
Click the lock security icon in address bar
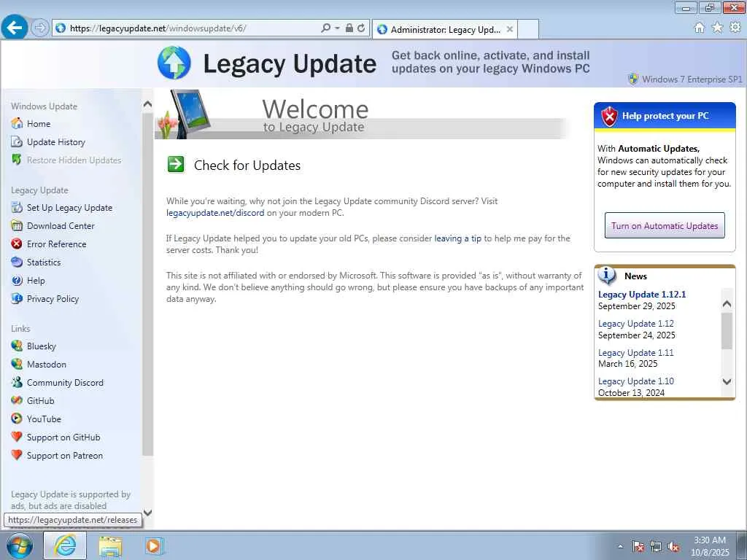point(349,28)
